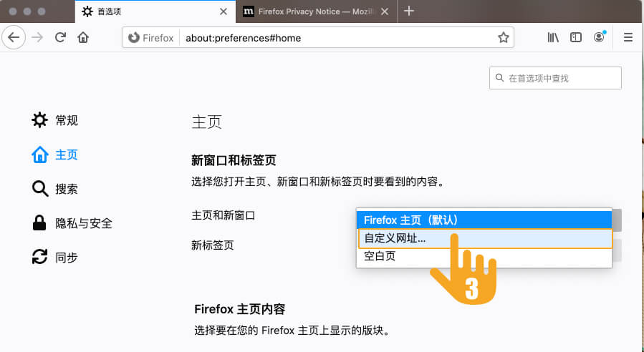Click the 新标签页 label
644x352 pixels.
[212, 245]
